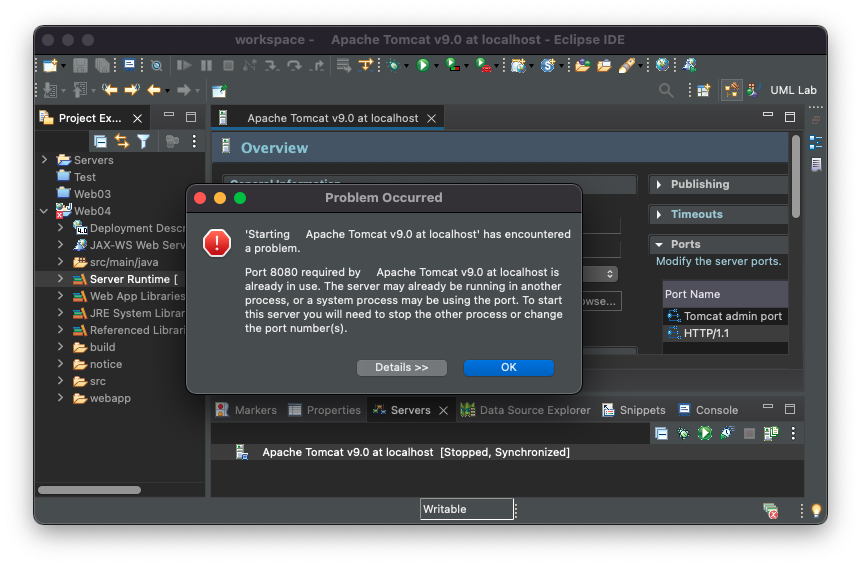Screen dimensions: 861x566
Task: Maximize the Servers view panel
Action: pyautogui.click(x=790, y=409)
